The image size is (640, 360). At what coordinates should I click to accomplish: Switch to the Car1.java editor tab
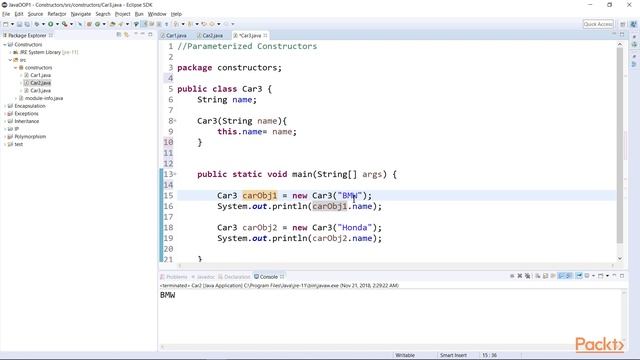(176, 36)
